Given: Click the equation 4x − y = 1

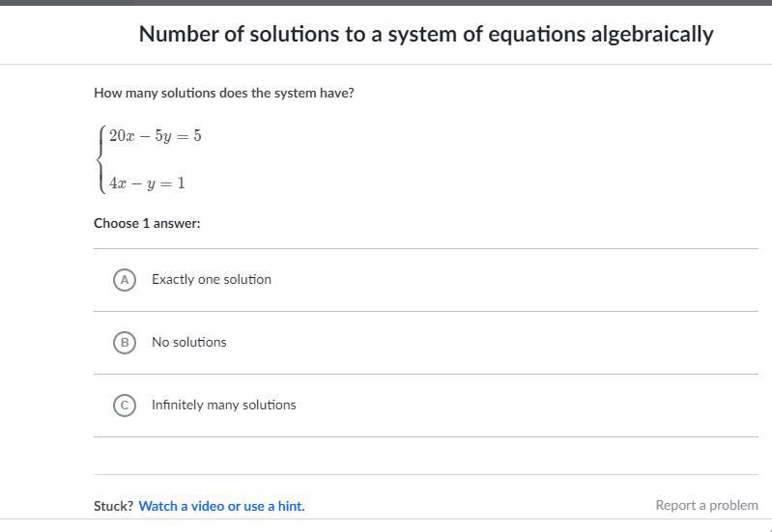Looking at the screenshot, I should click(147, 182).
